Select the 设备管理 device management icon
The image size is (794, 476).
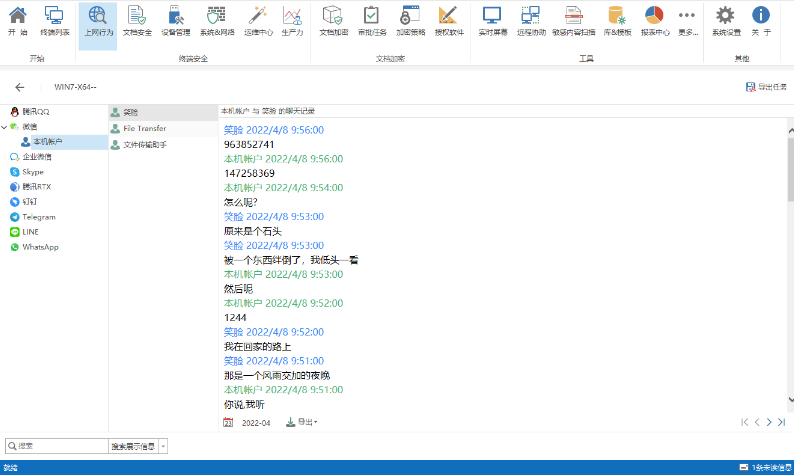[175, 20]
